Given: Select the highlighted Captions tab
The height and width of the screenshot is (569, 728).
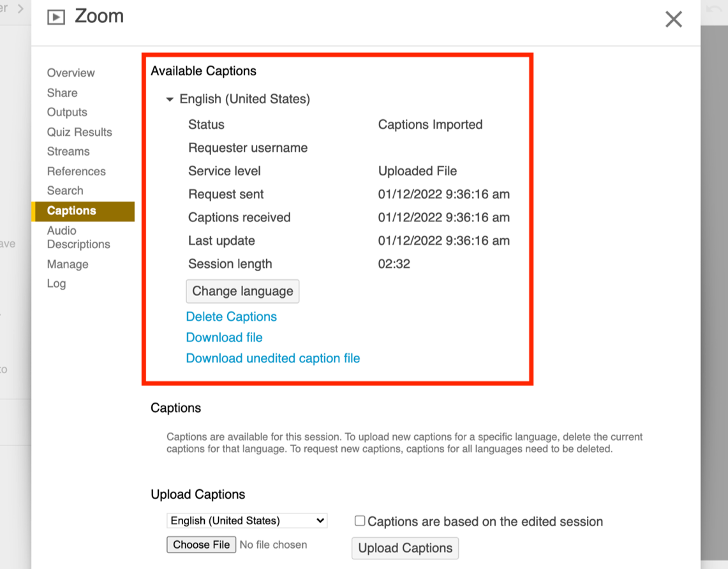Looking at the screenshot, I should coord(83,211).
